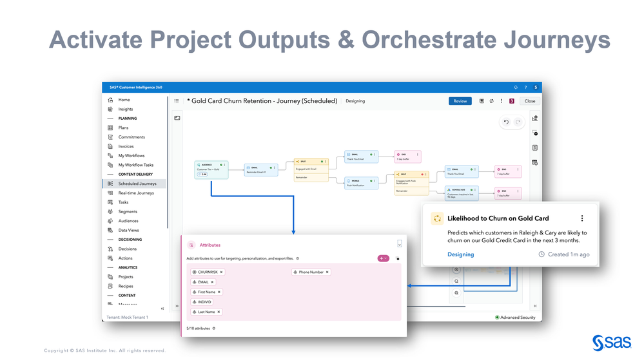Image resolution: width=644 pixels, height=362 pixels.
Task: Click info icon after attribute description
Action: click(x=298, y=258)
